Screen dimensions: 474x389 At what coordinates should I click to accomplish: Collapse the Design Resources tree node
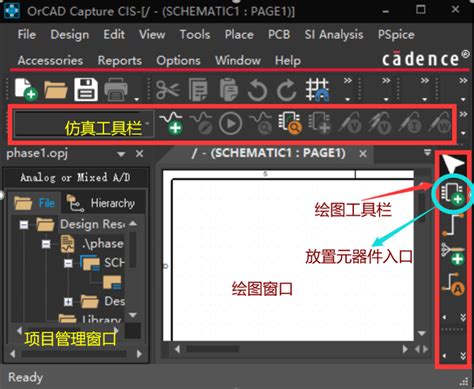24,225
